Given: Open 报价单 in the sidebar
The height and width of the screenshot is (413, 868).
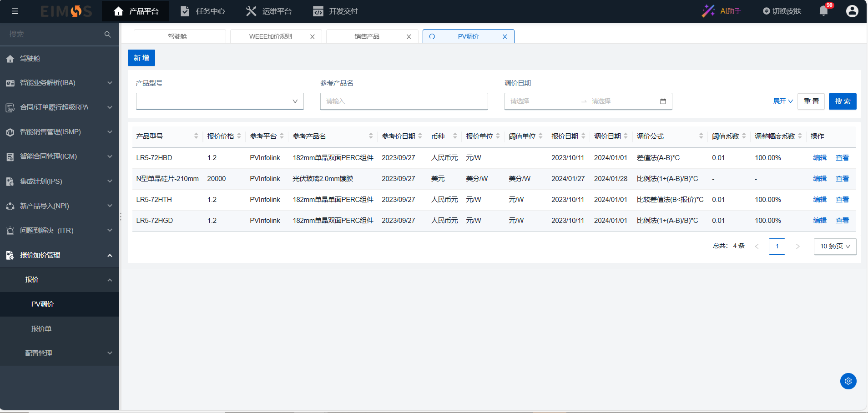Looking at the screenshot, I should [59, 329].
